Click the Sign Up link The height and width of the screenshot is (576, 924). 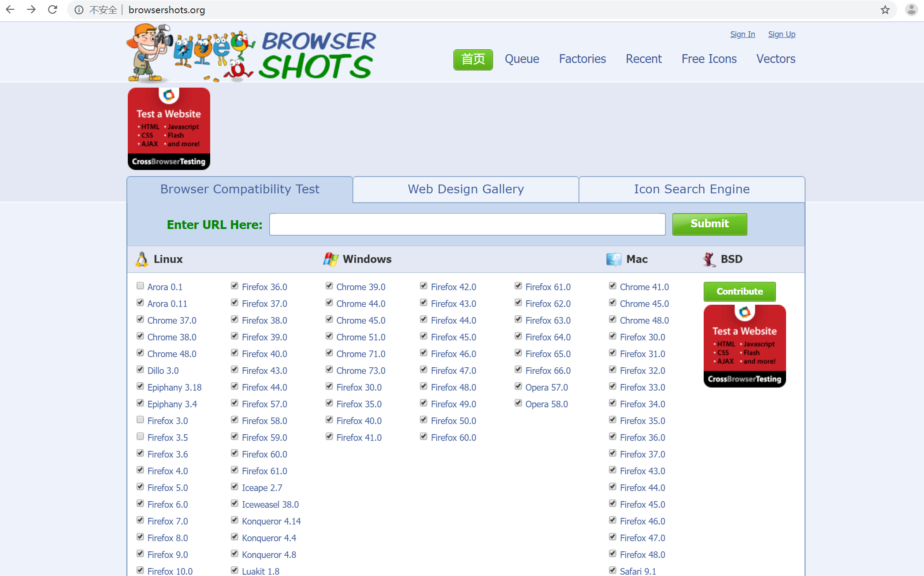pyautogui.click(x=782, y=34)
